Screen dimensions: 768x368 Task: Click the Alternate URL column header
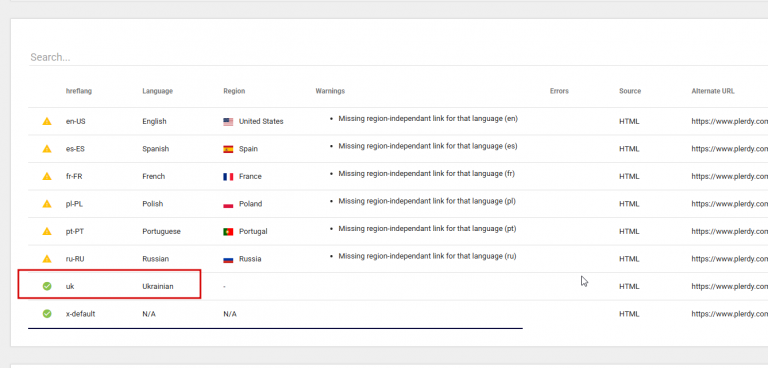point(713,91)
